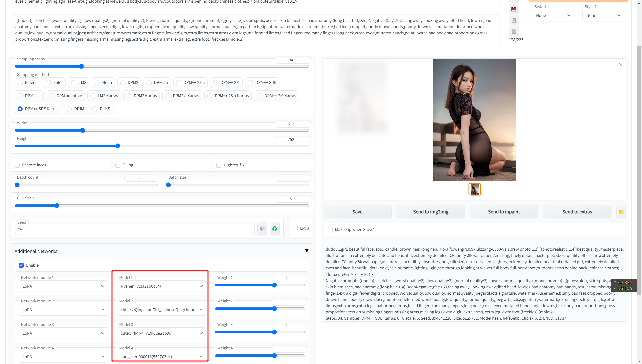This screenshot has width=642, height=364.
Task: Open output folder with yellow folder icon
Action: pyautogui.click(x=621, y=212)
